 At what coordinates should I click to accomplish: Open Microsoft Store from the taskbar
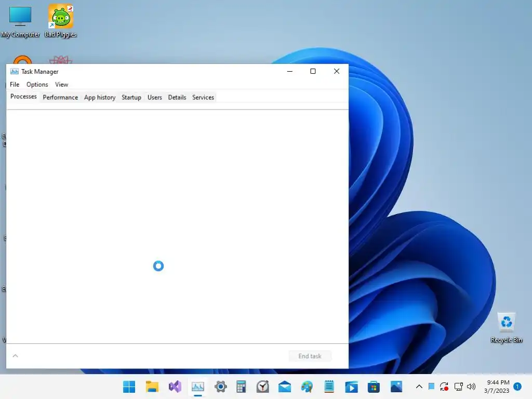point(374,387)
